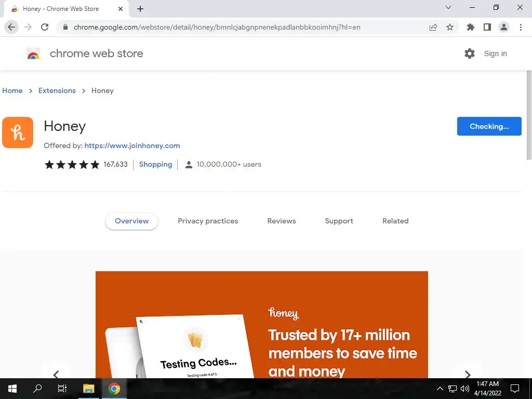Click the browser forward arrow
Image resolution: width=532 pixels, height=399 pixels.
(x=28, y=27)
